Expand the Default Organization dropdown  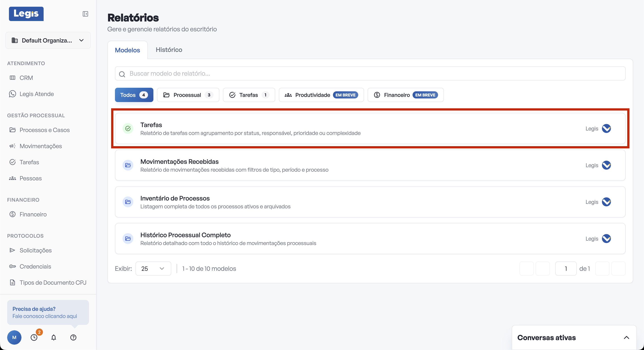(x=48, y=40)
